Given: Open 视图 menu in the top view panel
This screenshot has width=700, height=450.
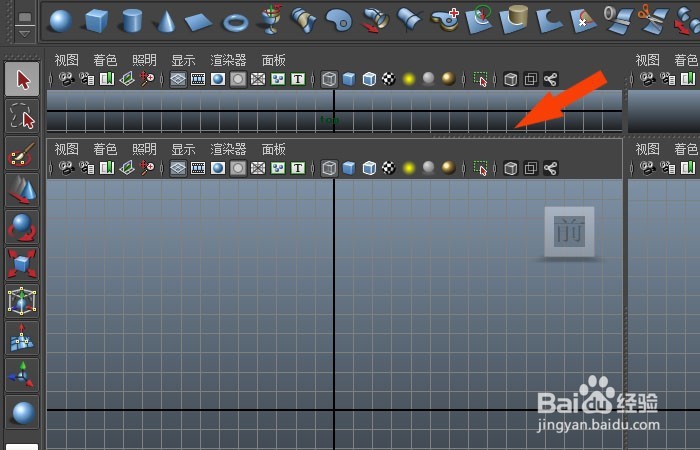Looking at the screenshot, I should (x=67, y=60).
